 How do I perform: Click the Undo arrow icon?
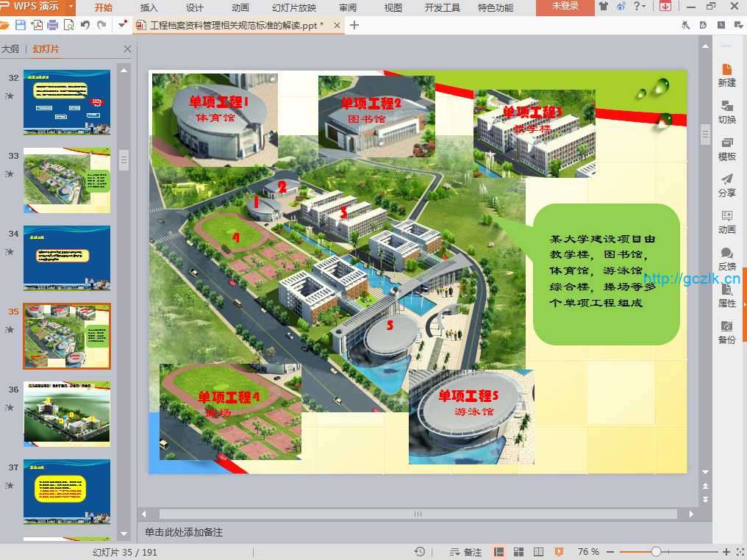coord(85,25)
